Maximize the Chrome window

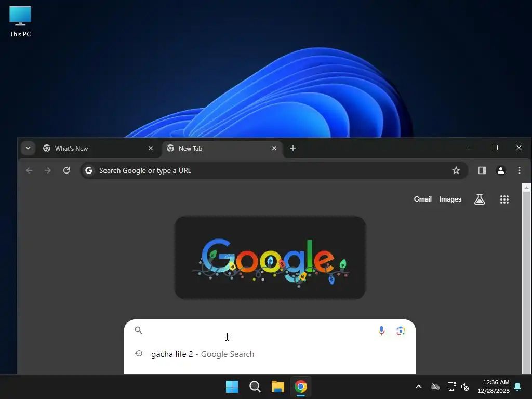coord(495,148)
